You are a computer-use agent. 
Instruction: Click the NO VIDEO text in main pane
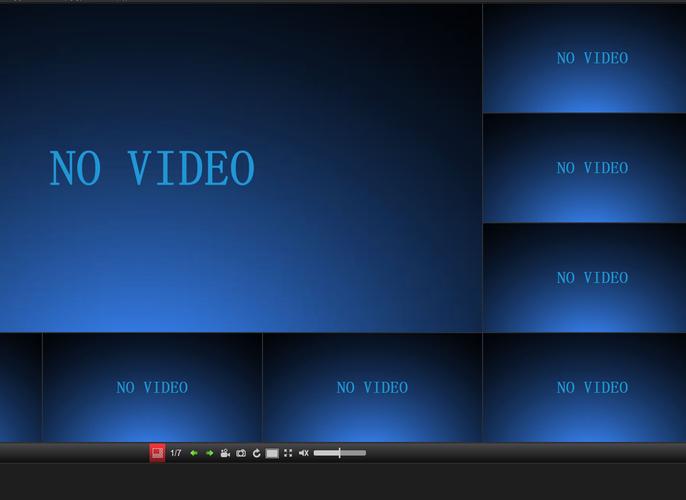pyautogui.click(x=152, y=169)
